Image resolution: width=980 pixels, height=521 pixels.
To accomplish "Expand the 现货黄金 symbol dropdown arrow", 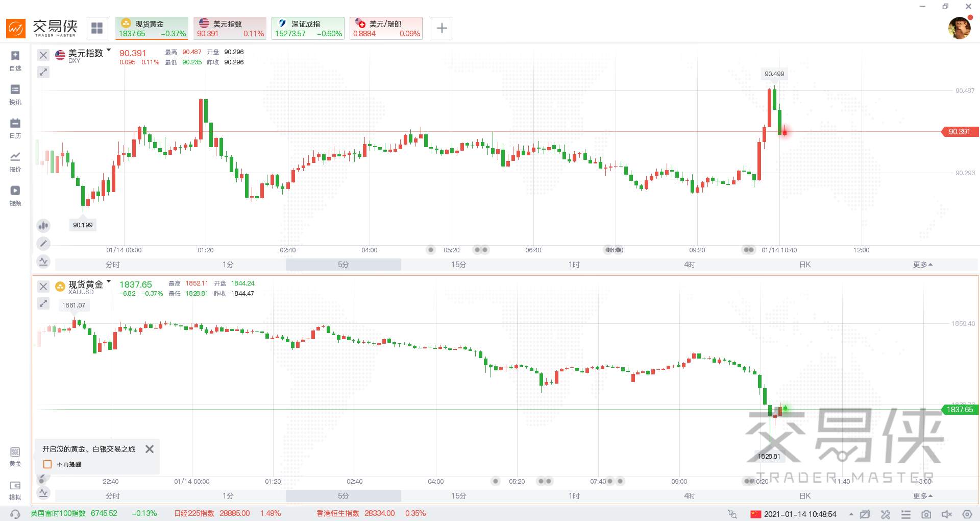I will [x=109, y=282].
